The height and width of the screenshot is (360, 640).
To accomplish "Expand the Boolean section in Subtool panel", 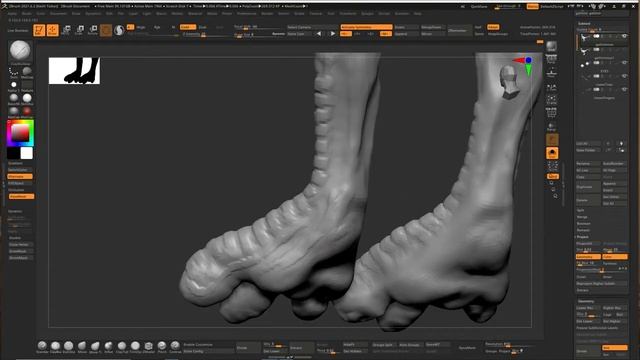I will [584, 223].
